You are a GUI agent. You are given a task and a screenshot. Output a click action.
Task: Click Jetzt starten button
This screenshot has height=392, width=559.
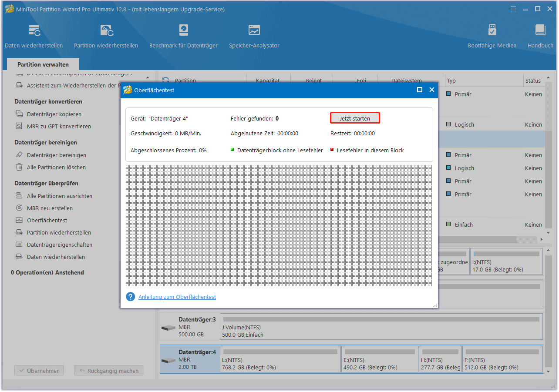(x=355, y=118)
